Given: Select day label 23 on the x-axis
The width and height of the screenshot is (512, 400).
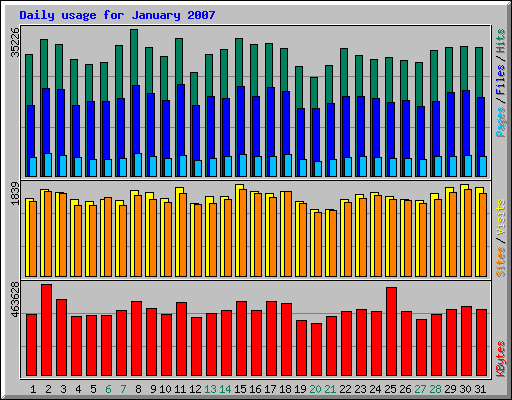Looking at the screenshot, I should [360, 389].
